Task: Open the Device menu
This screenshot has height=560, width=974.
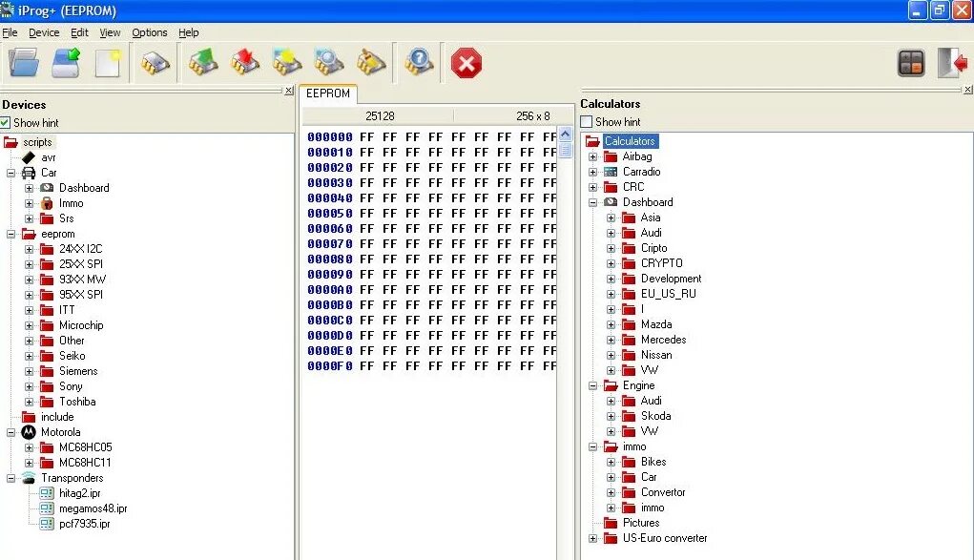Action: (x=44, y=32)
